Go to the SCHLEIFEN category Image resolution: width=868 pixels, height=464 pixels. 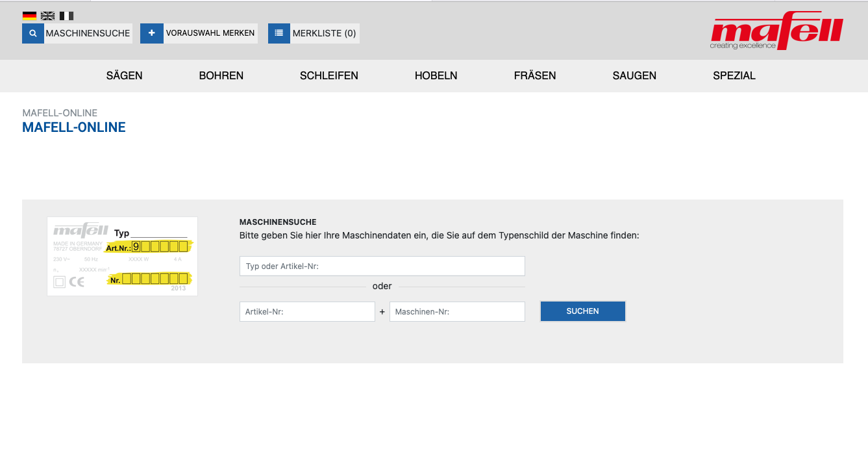pos(329,76)
